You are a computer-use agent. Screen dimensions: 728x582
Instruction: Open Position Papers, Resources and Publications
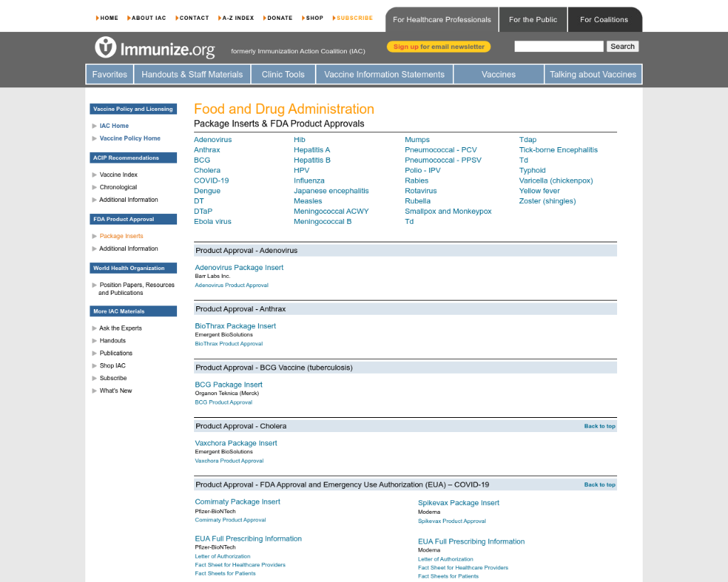[136, 289]
